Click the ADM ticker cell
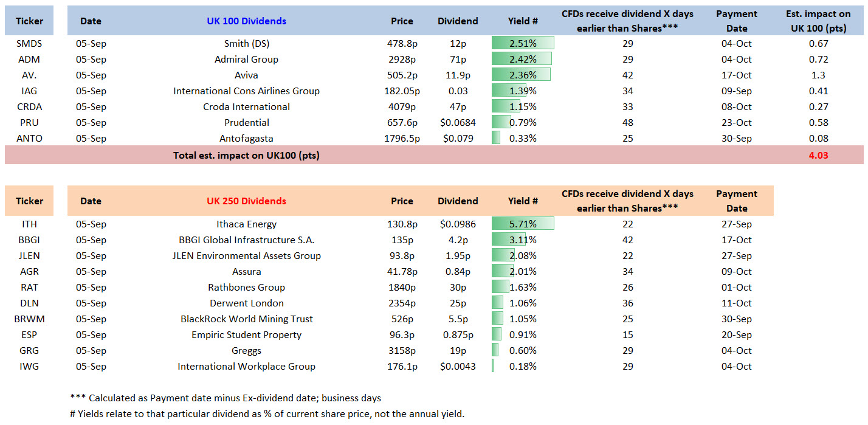The width and height of the screenshot is (868, 425). tap(29, 60)
